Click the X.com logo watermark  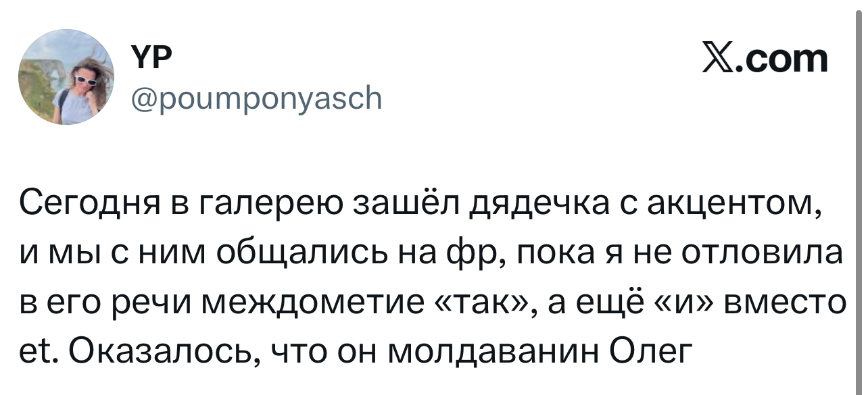(x=765, y=59)
